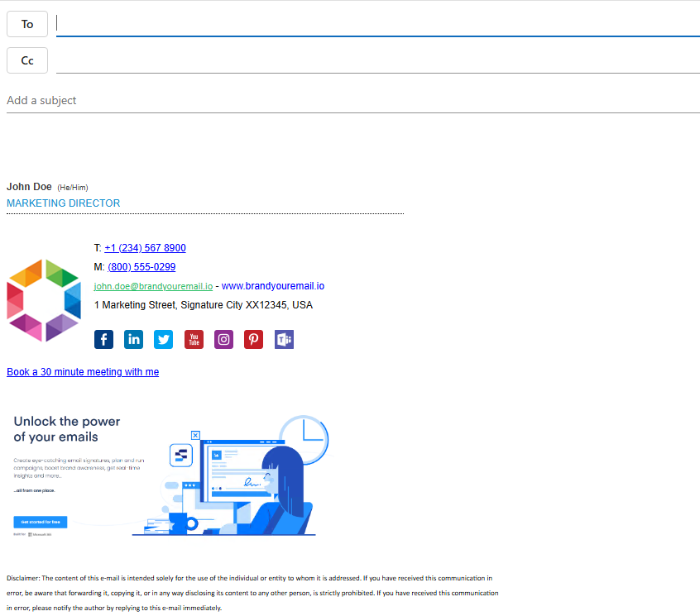Click Book a 30 minute meeting link

pyautogui.click(x=83, y=372)
